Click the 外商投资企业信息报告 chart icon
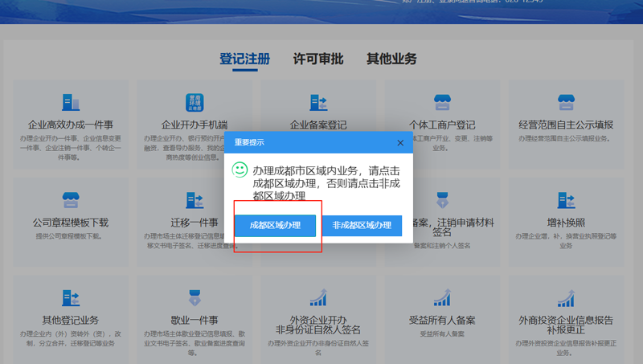This screenshot has height=364, width=643. 566,297
